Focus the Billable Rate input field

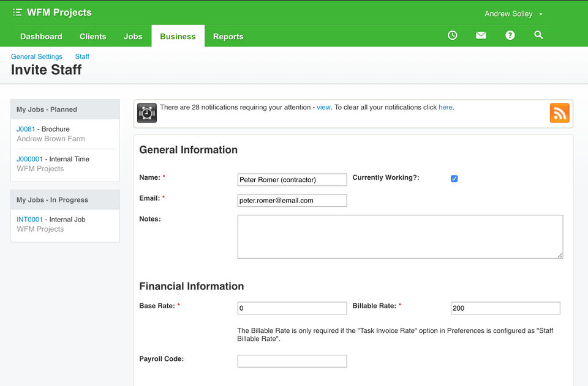coord(505,308)
